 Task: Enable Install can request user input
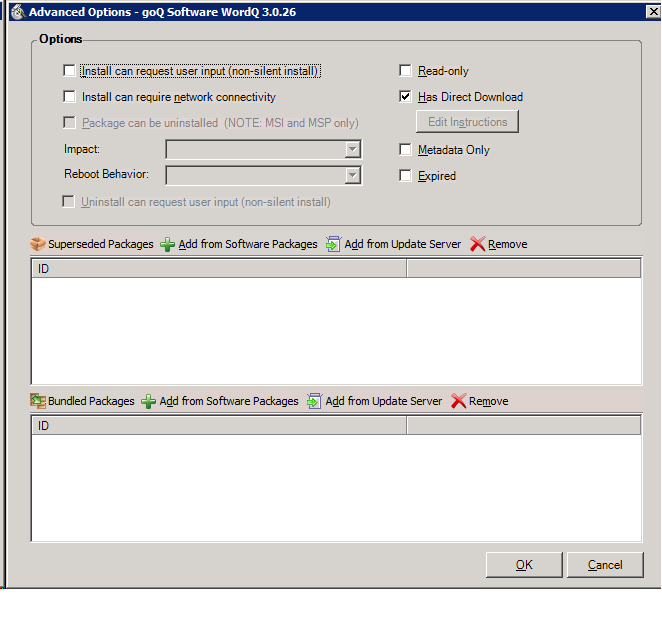pos(69,71)
